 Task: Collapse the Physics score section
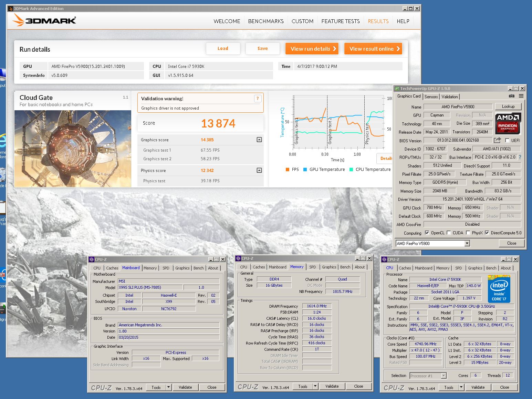tap(259, 170)
